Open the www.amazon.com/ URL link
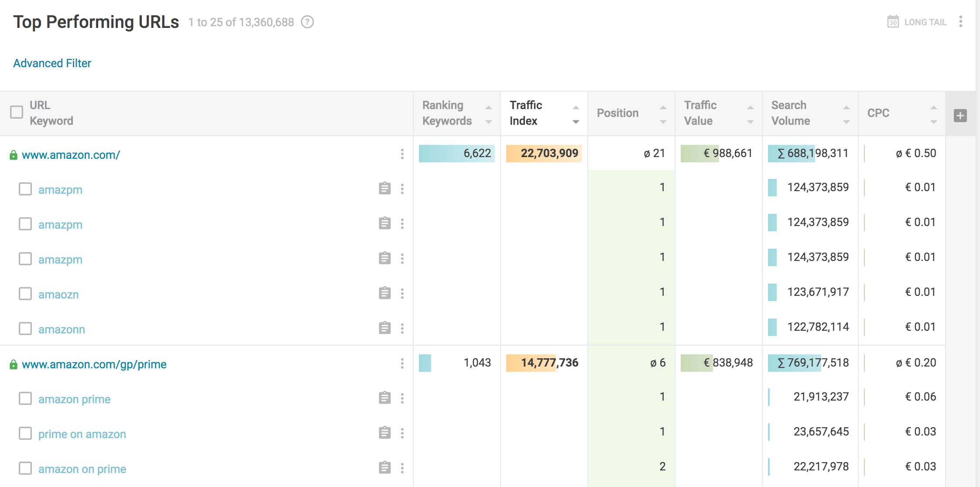The height and width of the screenshot is (487, 980). pyautogui.click(x=71, y=155)
